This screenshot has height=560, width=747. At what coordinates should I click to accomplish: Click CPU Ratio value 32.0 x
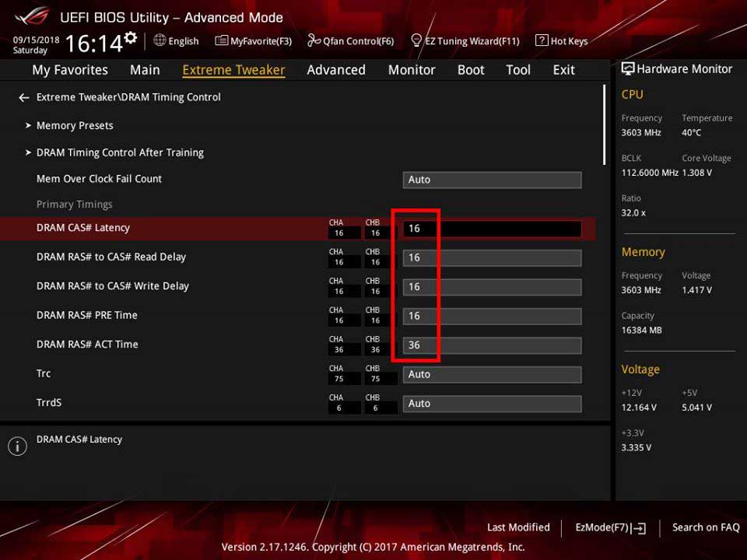[633, 213]
